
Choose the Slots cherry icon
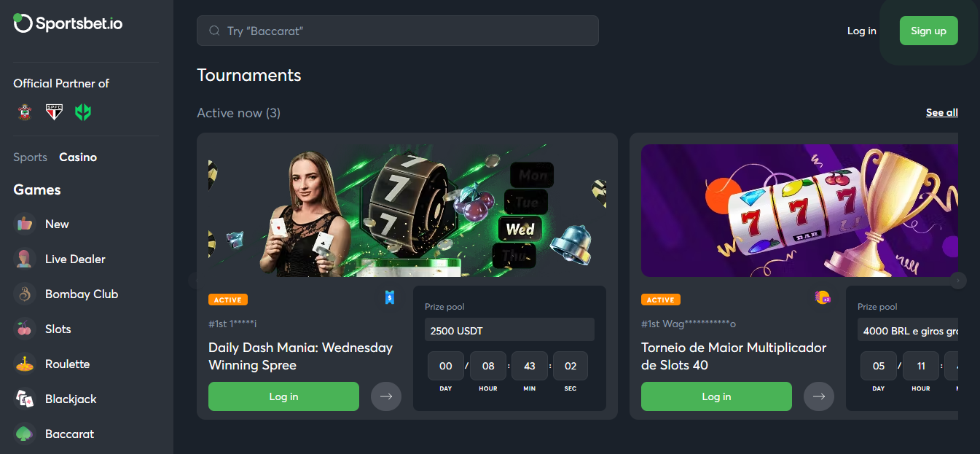[x=25, y=329]
